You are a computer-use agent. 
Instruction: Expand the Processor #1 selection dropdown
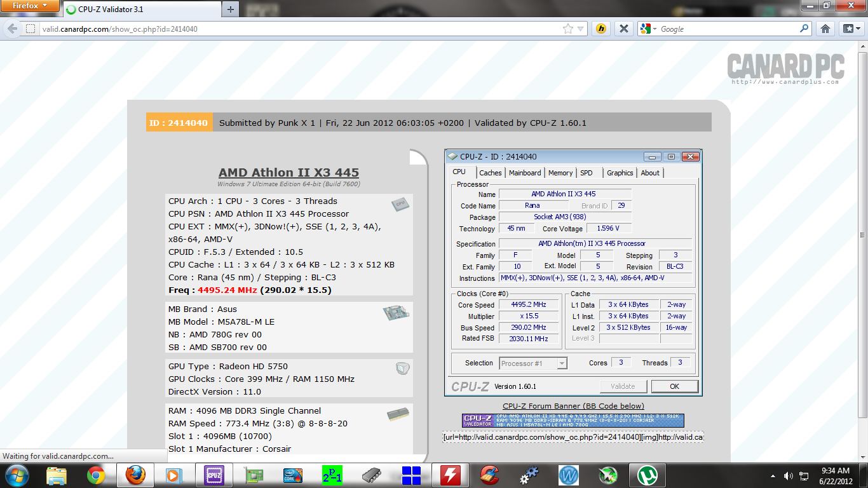coord(562,363)
